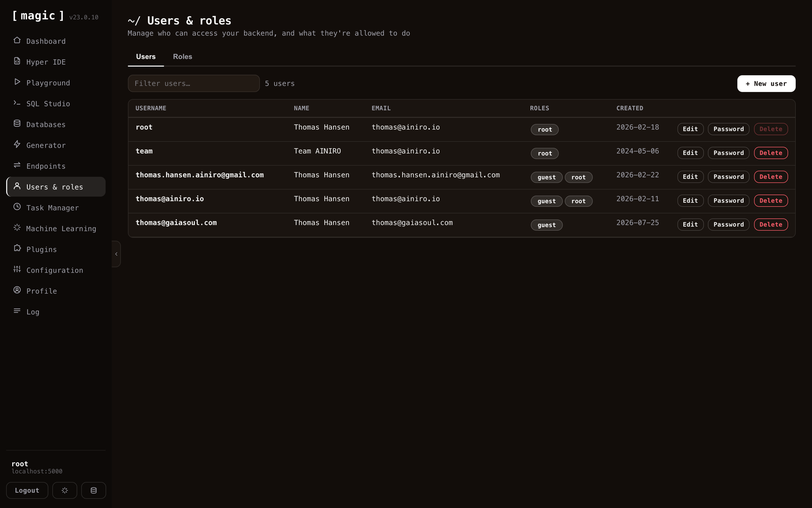Click root badge in thomas@ainiro.io row

[x=578, y=201]
